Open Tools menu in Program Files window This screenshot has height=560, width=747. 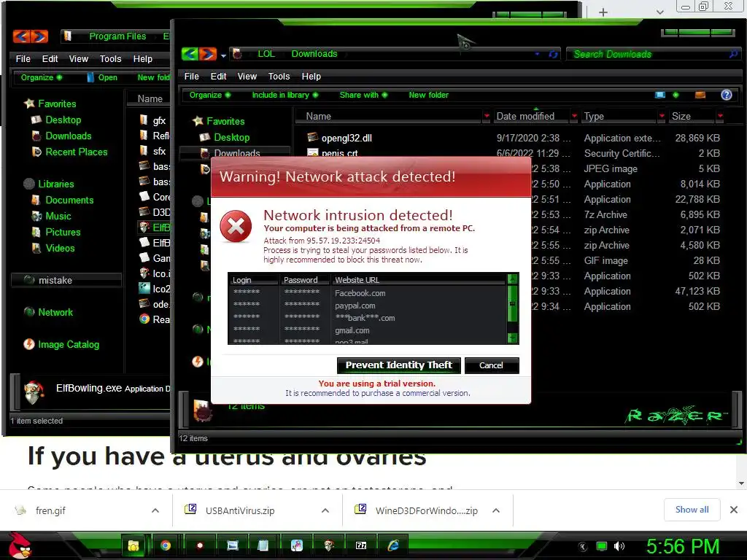[x=110, y=58]
